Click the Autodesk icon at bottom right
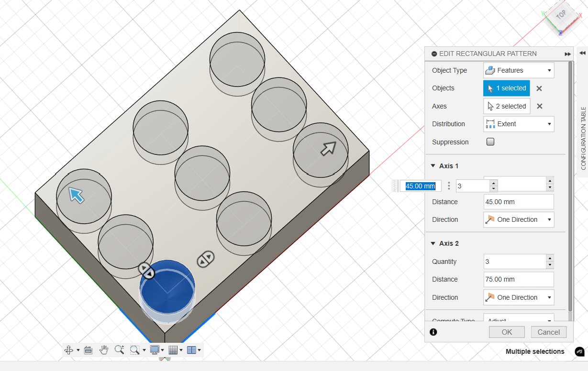 [580, 351]
